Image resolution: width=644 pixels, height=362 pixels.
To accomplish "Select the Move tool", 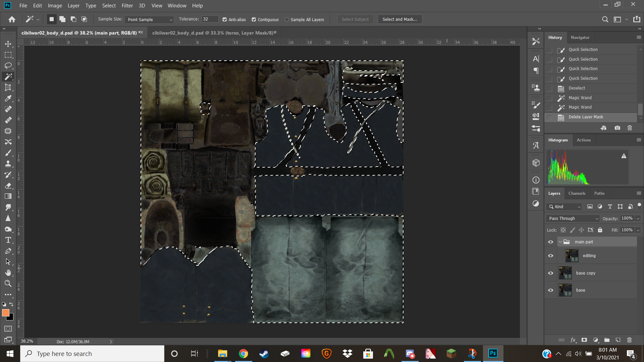I will click(8, 44).
